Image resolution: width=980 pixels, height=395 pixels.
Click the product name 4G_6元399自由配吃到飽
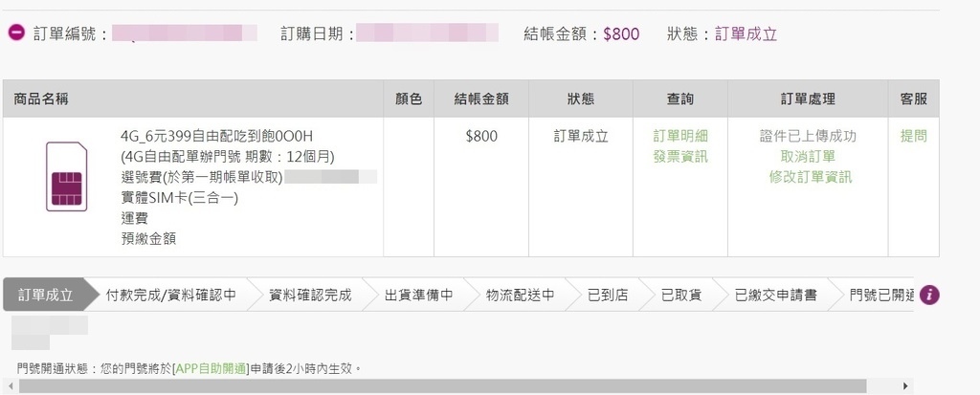coord(217,136)
